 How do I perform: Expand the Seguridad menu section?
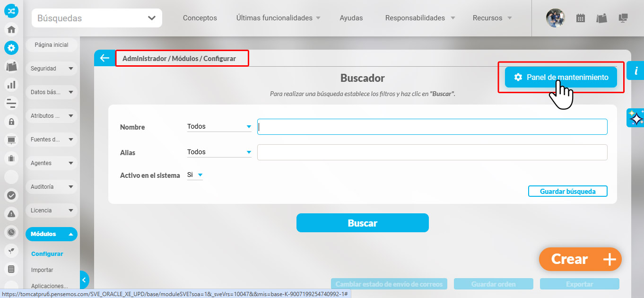click(51, 69)
